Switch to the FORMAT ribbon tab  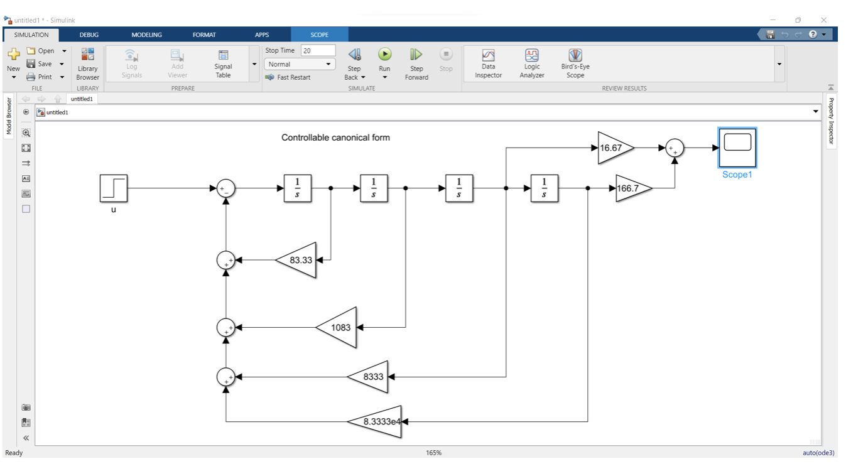point(204,35)
